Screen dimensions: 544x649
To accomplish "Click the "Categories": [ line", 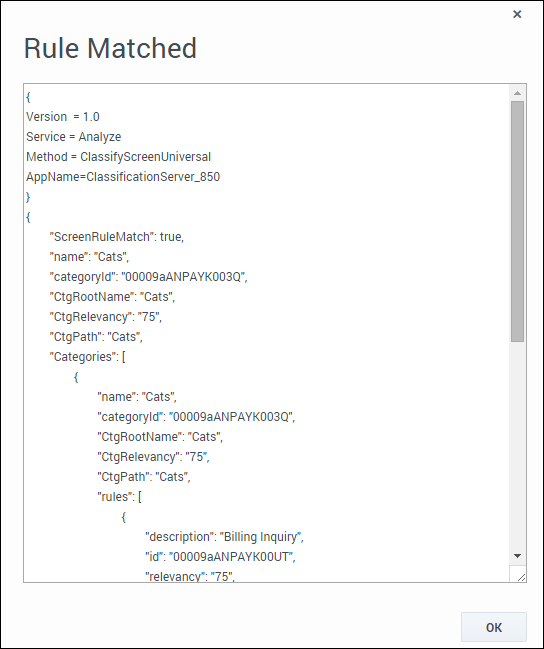I will (87, 357).
